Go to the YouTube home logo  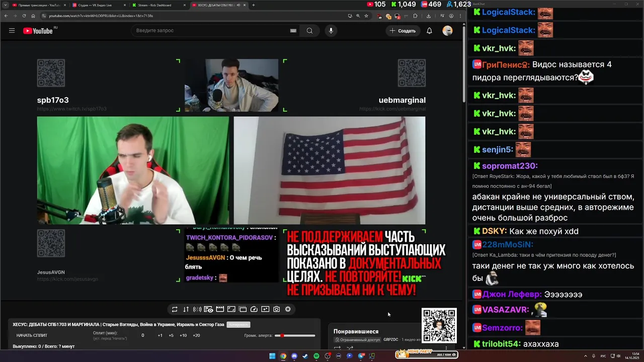[x=38, y=31]
